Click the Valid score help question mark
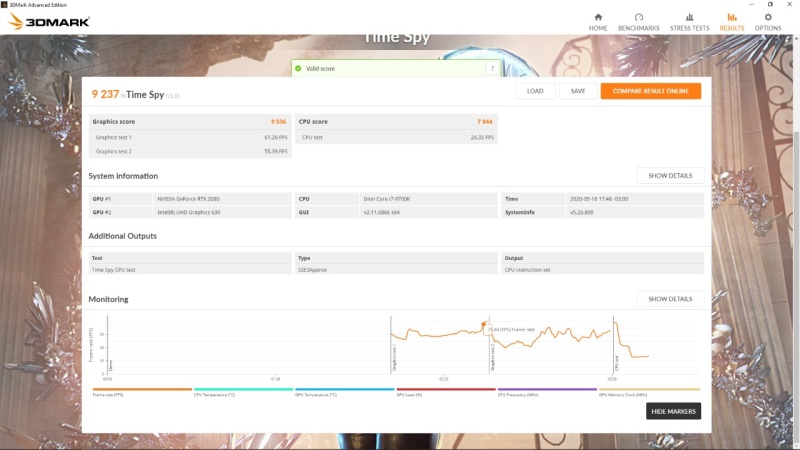Image resolution: width=800 pixels, height=450 pixels. coord(492,68)
